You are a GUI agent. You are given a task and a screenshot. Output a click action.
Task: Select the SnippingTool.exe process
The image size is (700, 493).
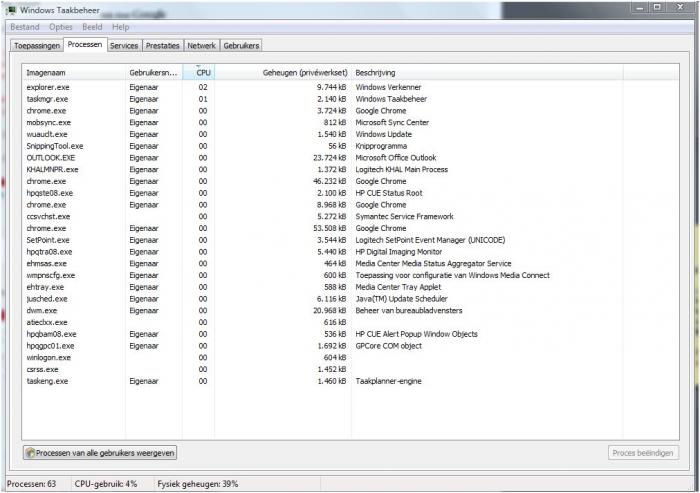click(350, 146)
